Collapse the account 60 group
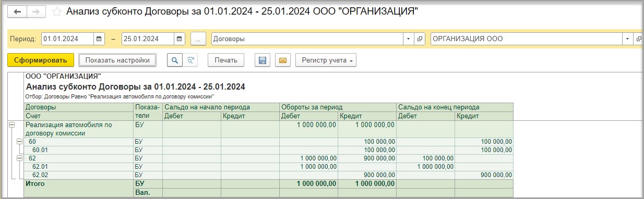Screen dimensions: 644x199 pos(20,141)
